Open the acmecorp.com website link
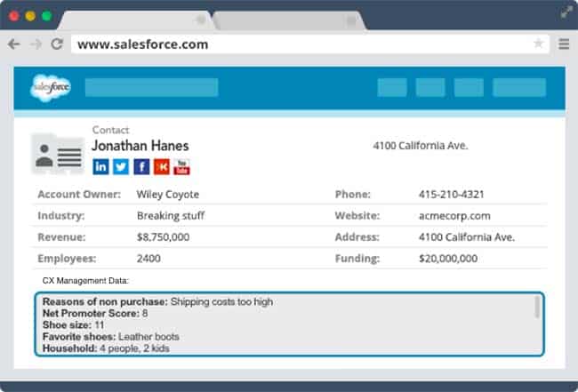578x392 pixels. (x=454, y=216)
